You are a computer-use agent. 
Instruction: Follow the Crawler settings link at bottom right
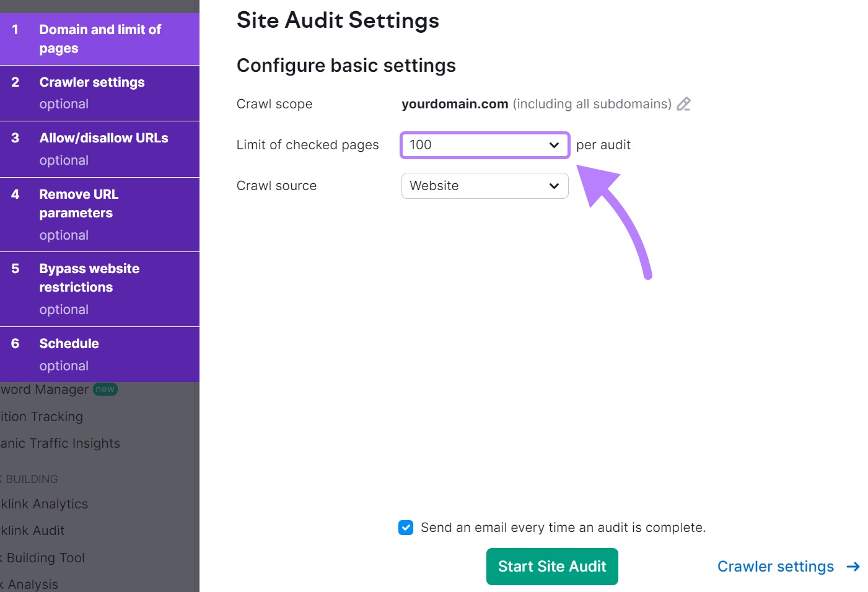[776, 566]
